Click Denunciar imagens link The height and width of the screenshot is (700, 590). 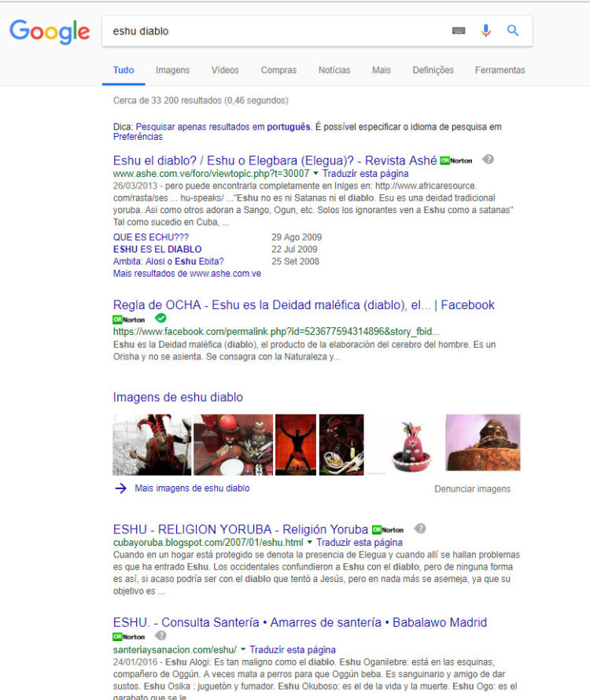(x=473, y=489)
